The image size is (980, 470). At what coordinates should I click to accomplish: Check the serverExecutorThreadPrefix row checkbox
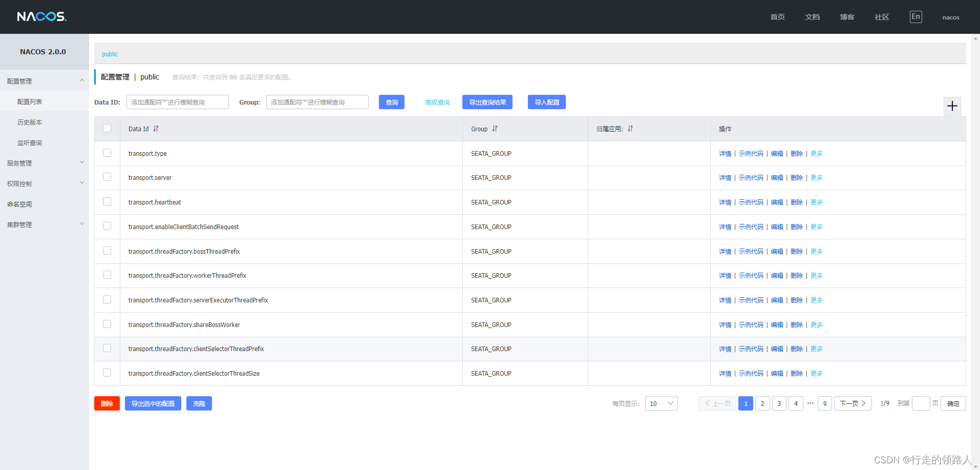pyautogui.click(x=107, y=299)
